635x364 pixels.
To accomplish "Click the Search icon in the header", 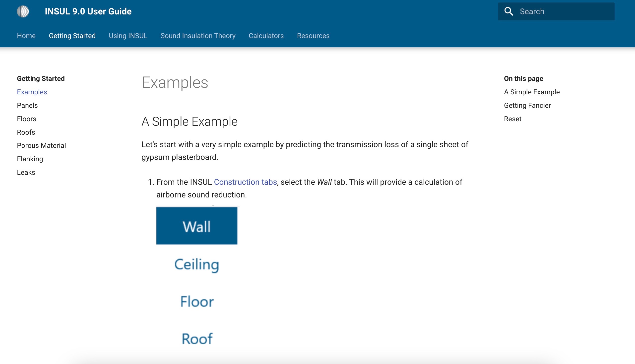I will (x=509, y=11).
